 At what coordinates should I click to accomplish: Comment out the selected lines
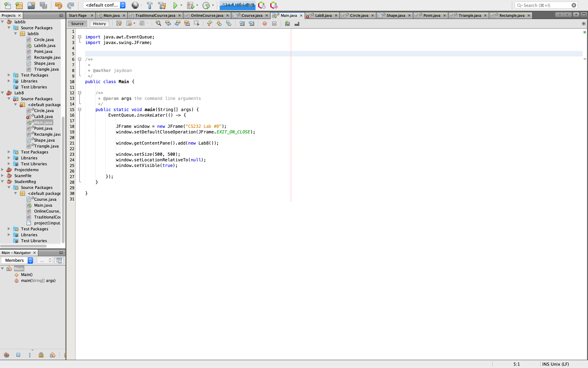(x=287, y=23)
